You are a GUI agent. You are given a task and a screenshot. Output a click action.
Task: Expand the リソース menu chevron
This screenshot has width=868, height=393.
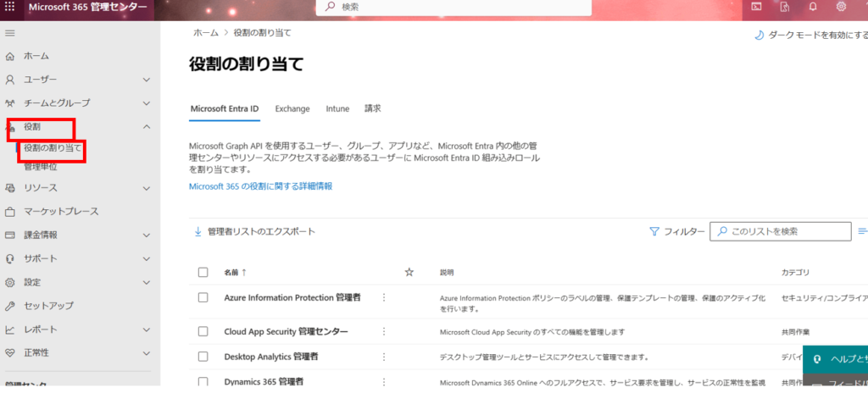(147, 188)
